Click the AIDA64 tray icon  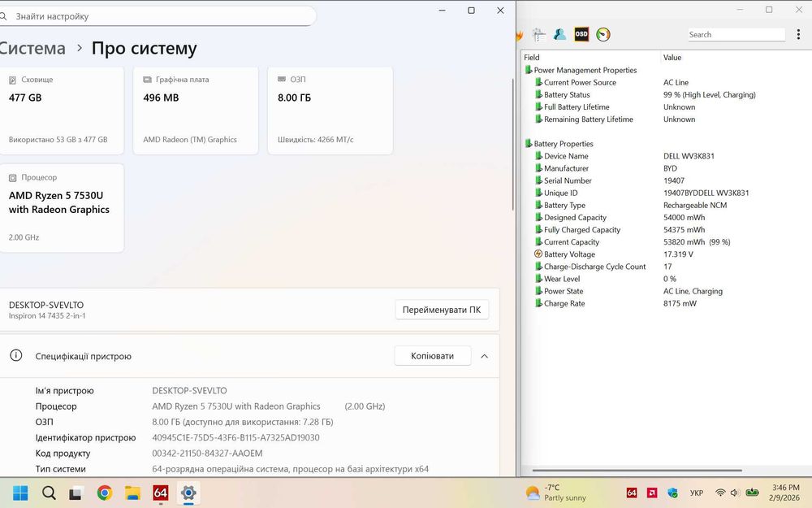point(631,493)
